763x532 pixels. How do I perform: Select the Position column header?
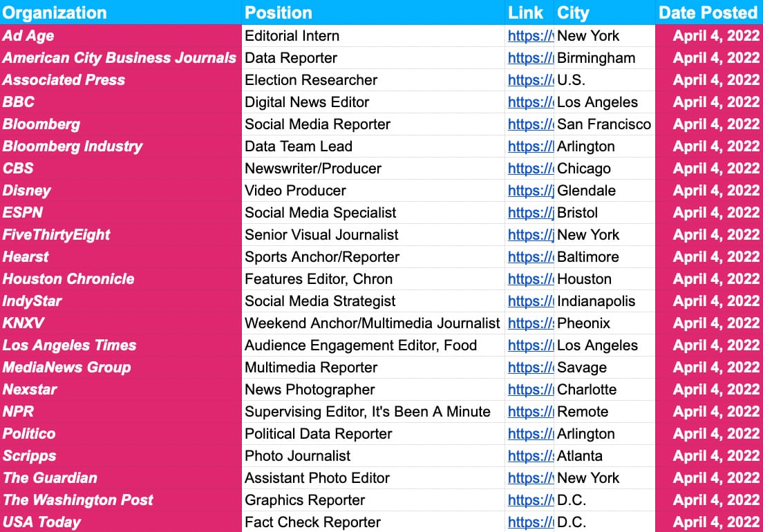pyautogui.click(x=279, y=12)
